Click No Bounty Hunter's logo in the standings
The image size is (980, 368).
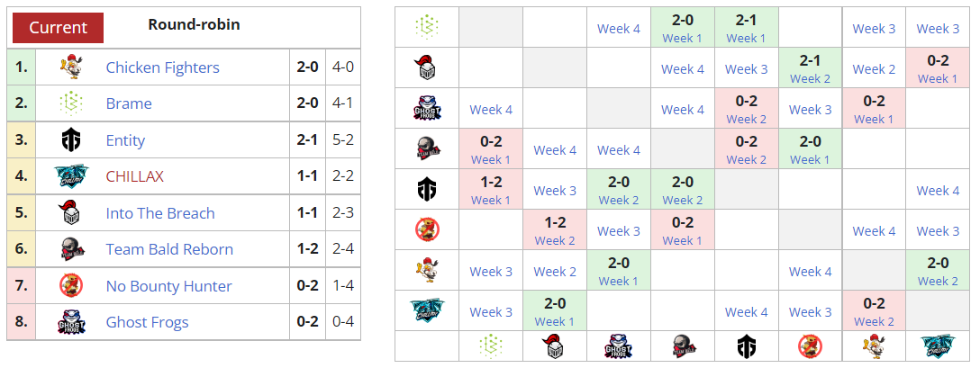pos(71,286)
